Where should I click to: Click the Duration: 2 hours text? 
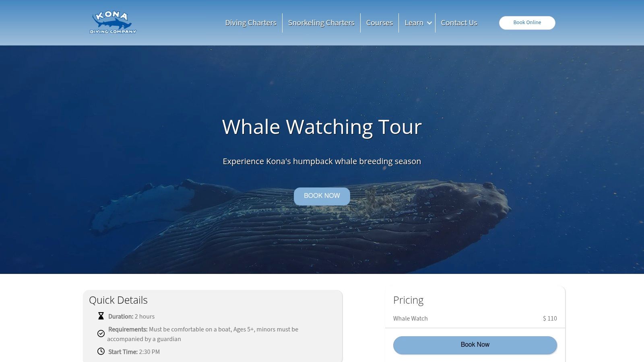pyautogui.click(x=132, y=317)
